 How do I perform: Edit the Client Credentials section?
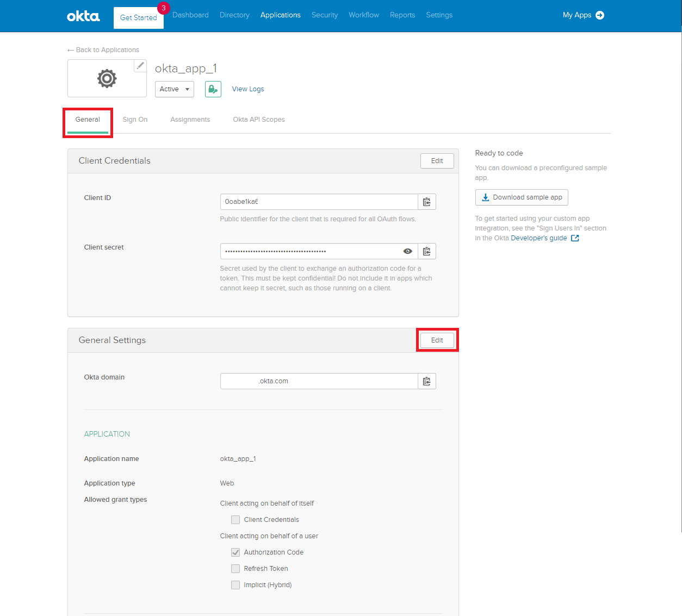point(437,161)
